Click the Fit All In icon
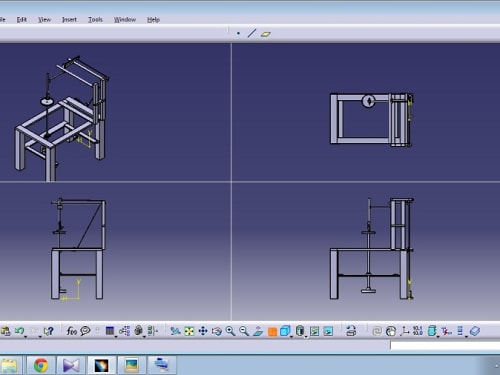This screenshot has height=375, width=500. (189, 331)
